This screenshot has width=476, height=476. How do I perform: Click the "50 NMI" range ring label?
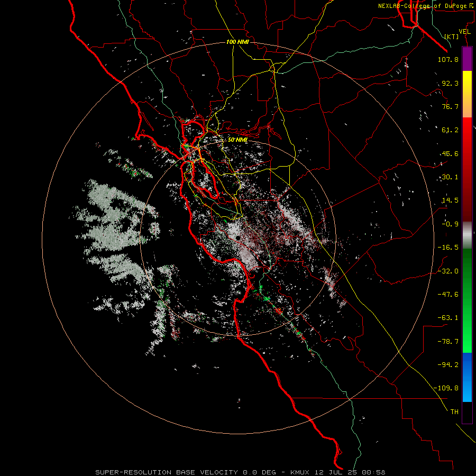237,140
